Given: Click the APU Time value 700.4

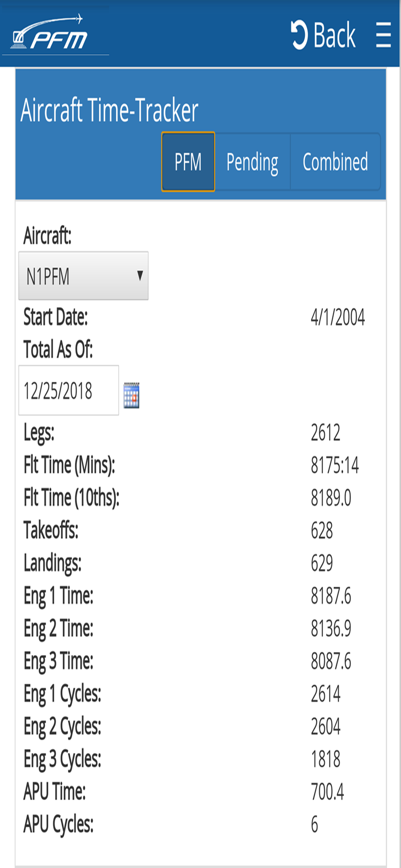Looking at the screenshot, I should tap(327, 791).
